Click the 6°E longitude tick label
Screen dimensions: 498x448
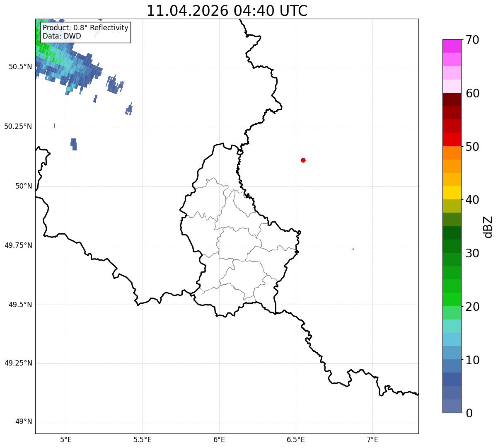[x=219, y=439]
